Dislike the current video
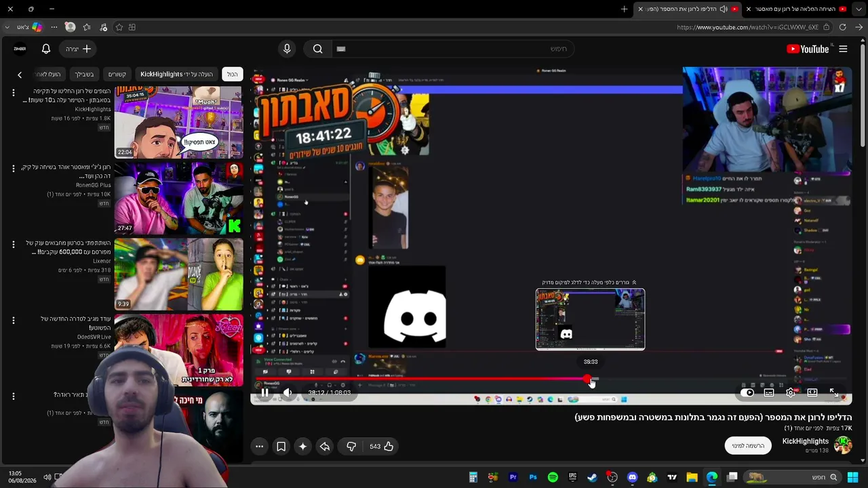The height and width of the screenshot is (488, 868). (351, 447)
